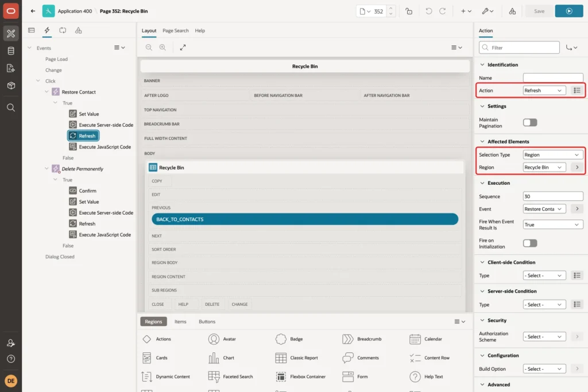The height and width of the screenshot is (392, 588).
Task: Click the property Filter search field
Action: pyautogui.click(x=519, y=48)
